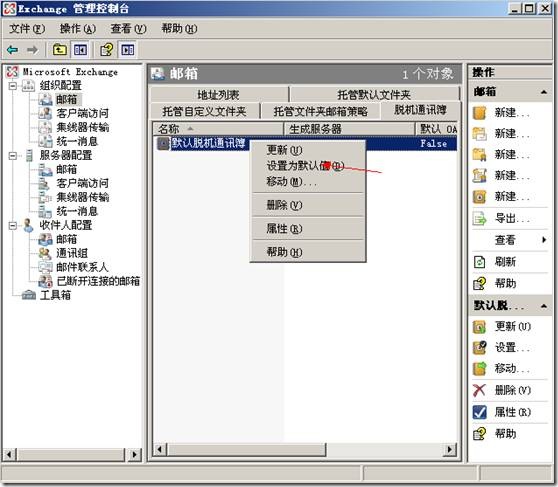Click the toolbar Help icon
Viewport: 558px width, 487px height.
[106, 49]
